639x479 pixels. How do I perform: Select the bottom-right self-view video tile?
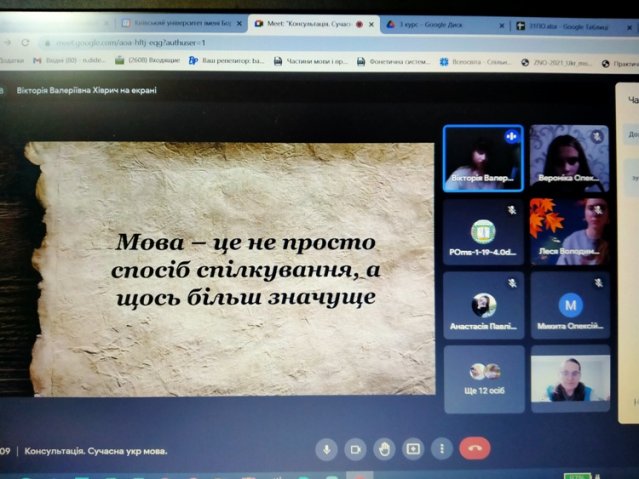[x=571, y=379]
